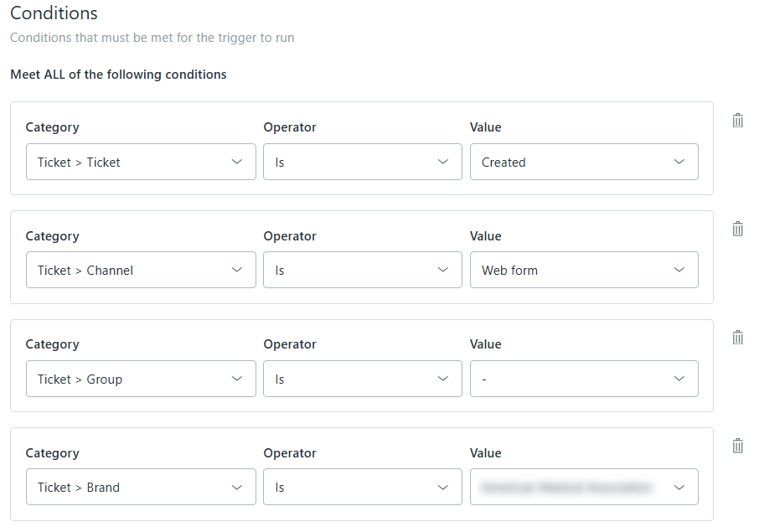Change the operator for the Channel condition

[362, 271]
